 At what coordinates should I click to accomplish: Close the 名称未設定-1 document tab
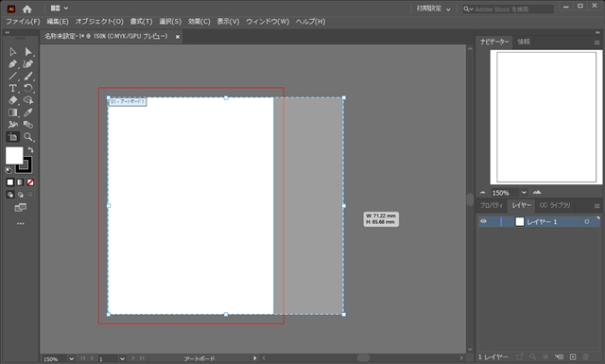[x=178, y=37]
